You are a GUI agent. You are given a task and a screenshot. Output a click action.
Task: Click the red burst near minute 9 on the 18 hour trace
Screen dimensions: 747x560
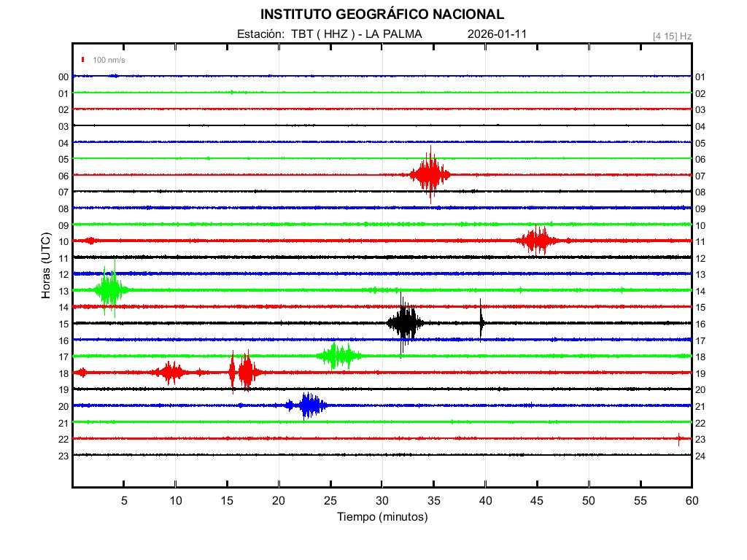tap(171, 373)
